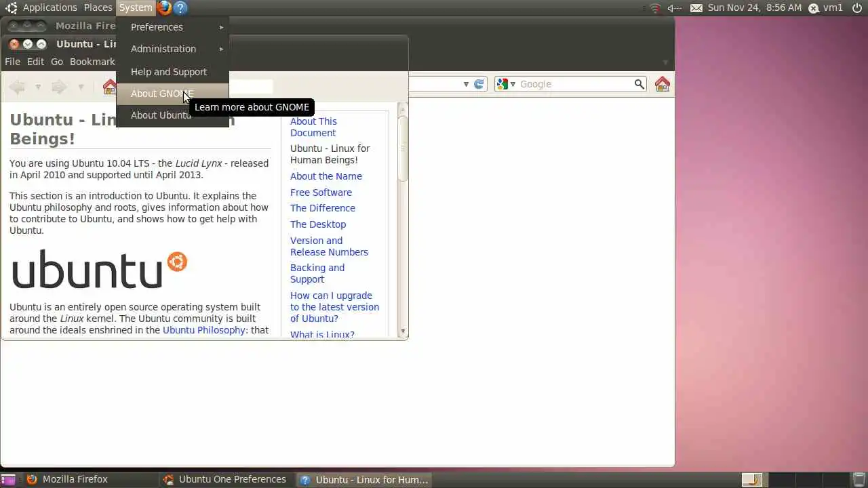The image size is (868, 488).
Task: Maximize the Ubuntu help window
Action: pyautogui.click(x=41, y=44)
